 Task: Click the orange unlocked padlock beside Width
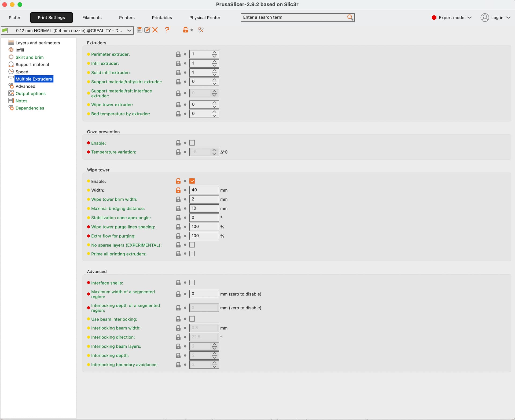178,190
